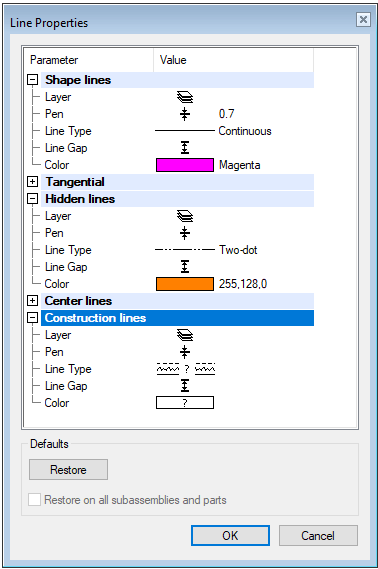Collapse the Hidden lines group
This screenshot has width=378, height=569.
(x=33, y=199)
